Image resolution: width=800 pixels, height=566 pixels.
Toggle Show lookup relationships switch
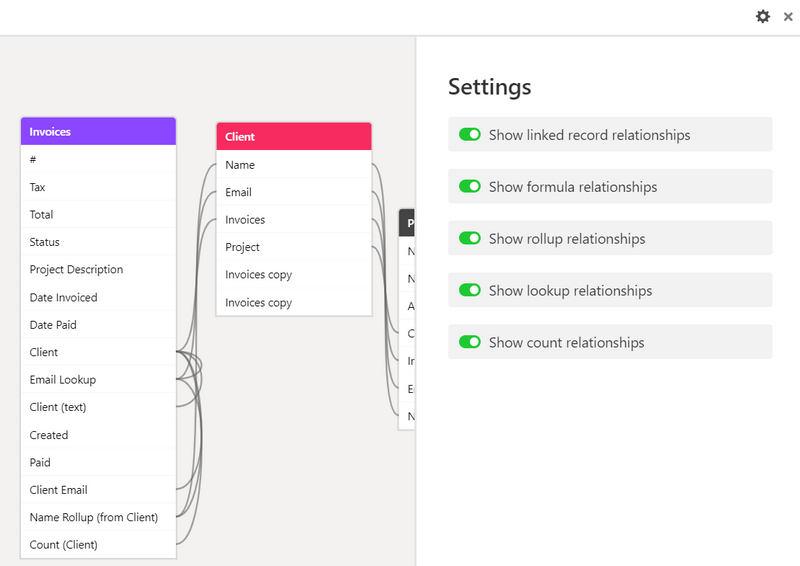click(x=470, y=291)
